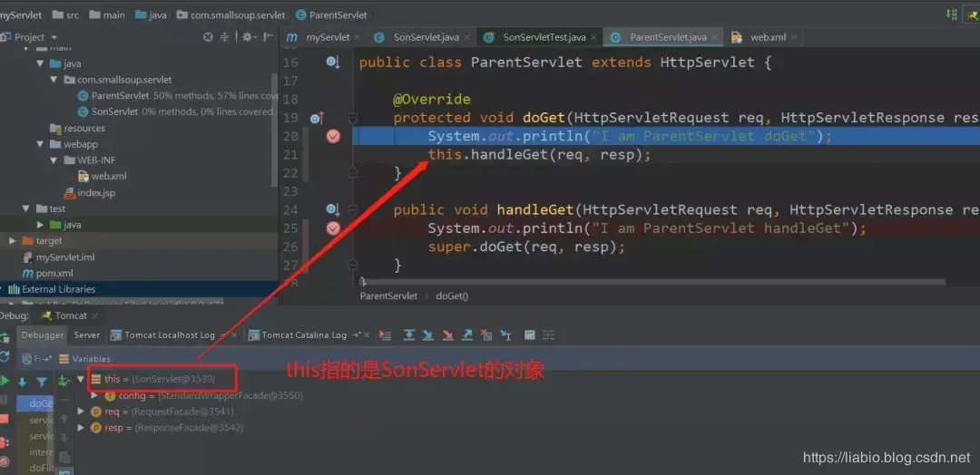Toggle code fold marker on line 19
The height and width of the screenshot is (475, 980).
[352, 117]
